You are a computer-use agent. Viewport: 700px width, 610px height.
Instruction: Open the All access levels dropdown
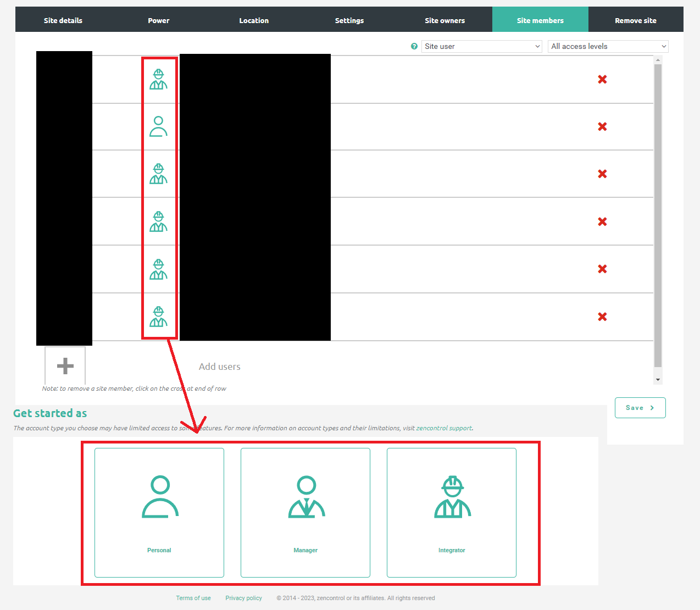coord(608,46)
